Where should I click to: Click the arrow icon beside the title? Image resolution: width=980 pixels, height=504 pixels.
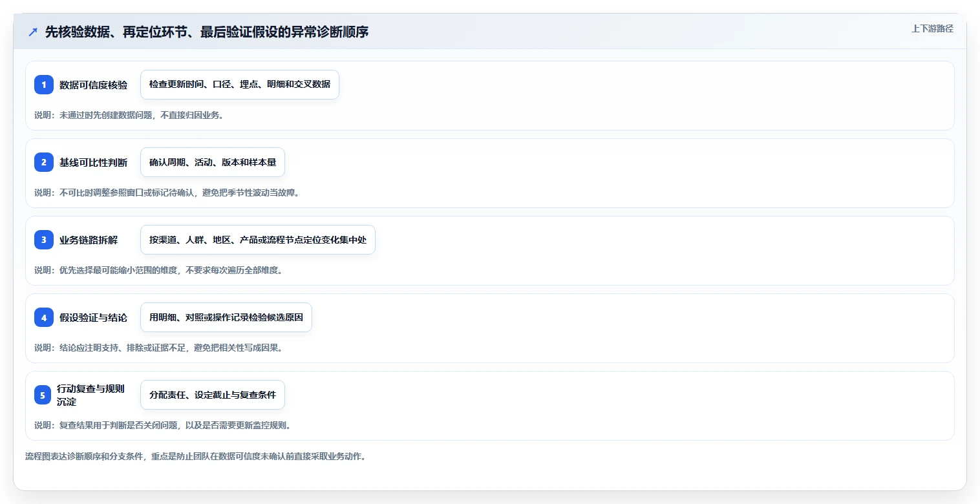(x=33, y=32)
